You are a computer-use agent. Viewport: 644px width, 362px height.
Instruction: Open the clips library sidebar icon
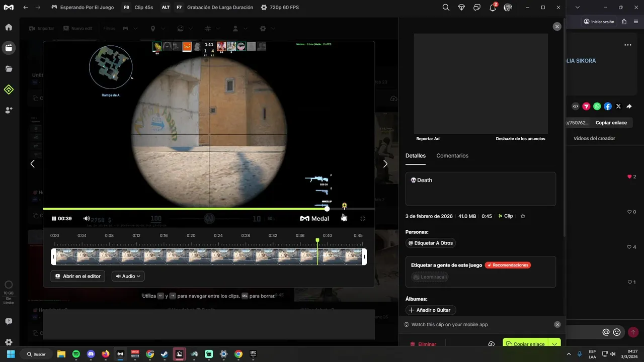(9, 48)
